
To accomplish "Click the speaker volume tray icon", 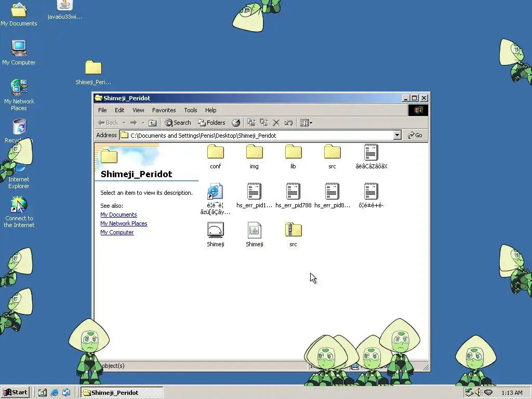I will tap(478, 393).
